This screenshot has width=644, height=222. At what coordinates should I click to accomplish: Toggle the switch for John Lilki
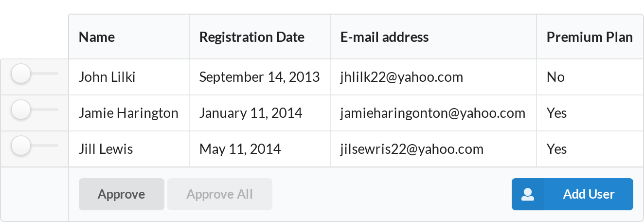pyautogui.click(x=34, y=74)
